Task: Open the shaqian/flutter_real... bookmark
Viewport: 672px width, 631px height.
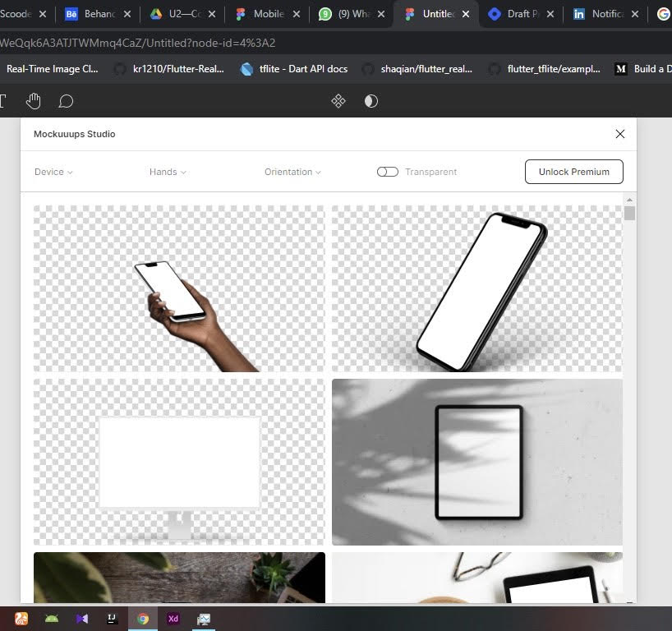Action: [x=418, y=69]
